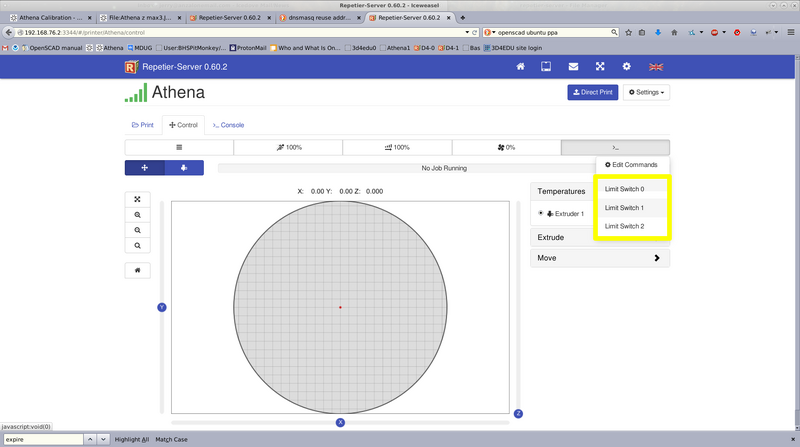800x447 pixels.
Task: Open the OpenSCAD manual bookmark
Action: point(52,48)
